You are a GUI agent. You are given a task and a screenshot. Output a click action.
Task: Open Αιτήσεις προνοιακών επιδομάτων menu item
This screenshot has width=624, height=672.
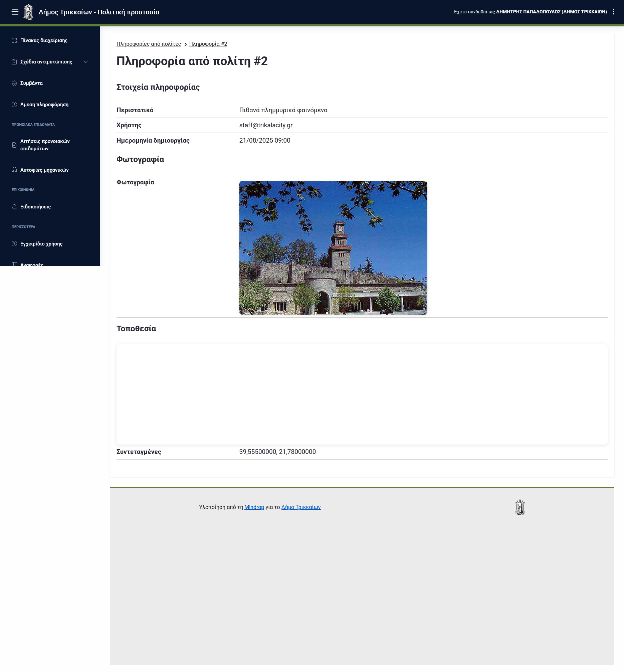(45, 145)
